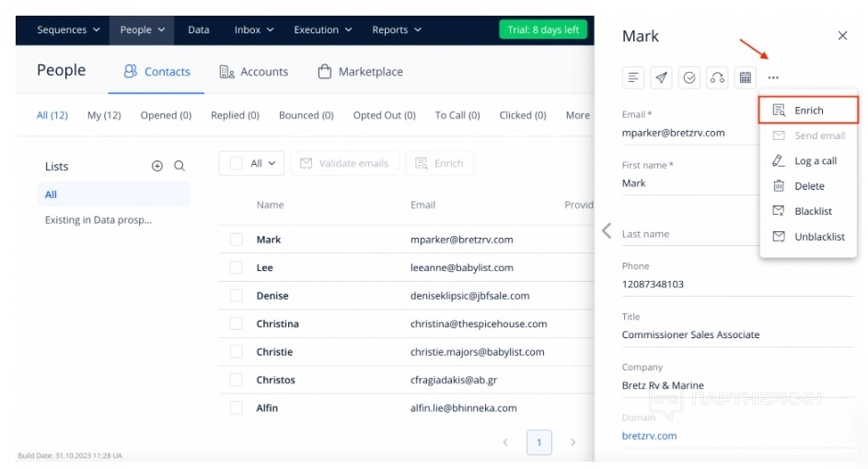
Task: Collapse the contact panel with left arrow
Action: click(607, 230)
